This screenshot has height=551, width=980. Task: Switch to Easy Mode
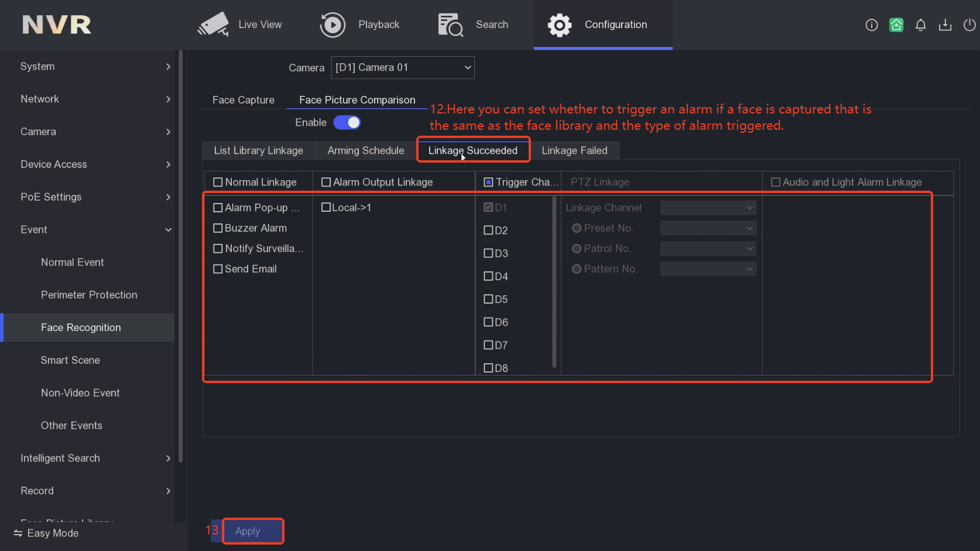47,533
